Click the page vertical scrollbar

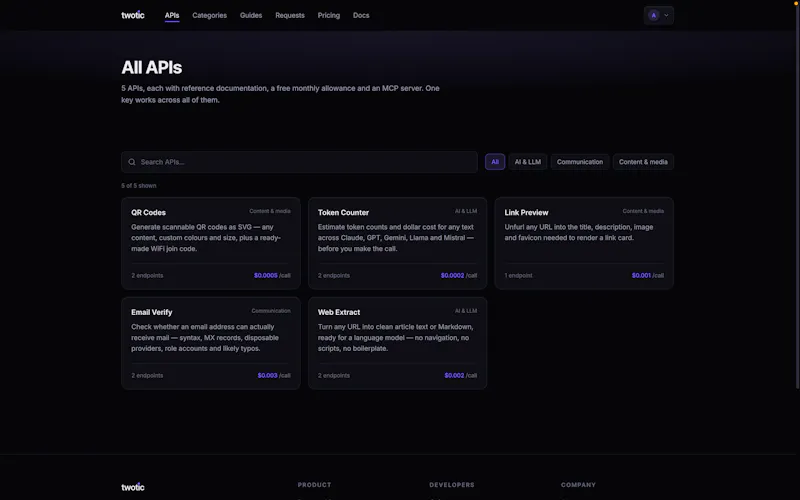point(797,194)
